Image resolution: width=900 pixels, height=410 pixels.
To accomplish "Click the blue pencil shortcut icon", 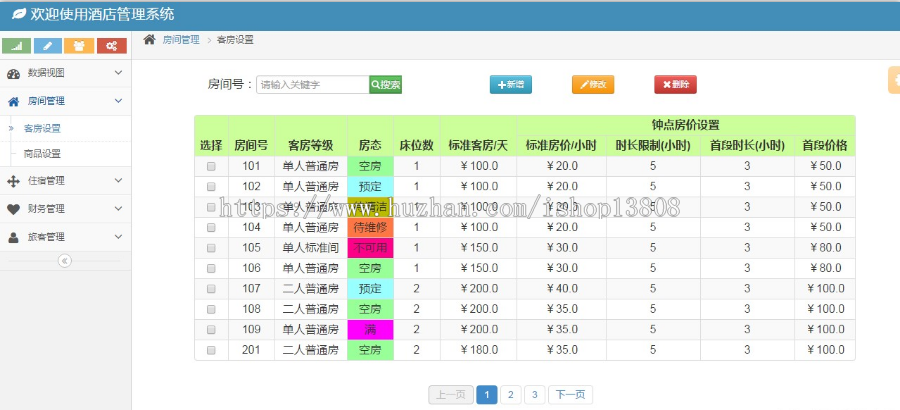I will tap(48, 46).
